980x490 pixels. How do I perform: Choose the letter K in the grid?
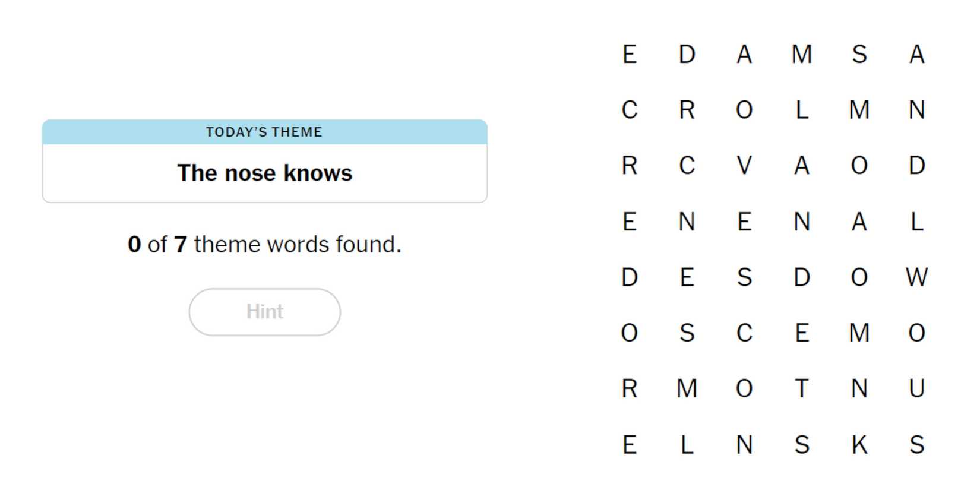[859, 445]
